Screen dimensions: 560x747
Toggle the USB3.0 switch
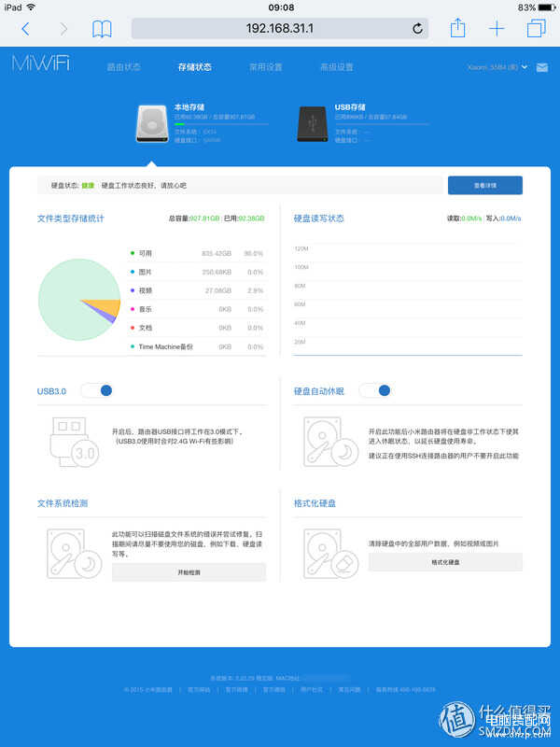[x=97, y=390]
